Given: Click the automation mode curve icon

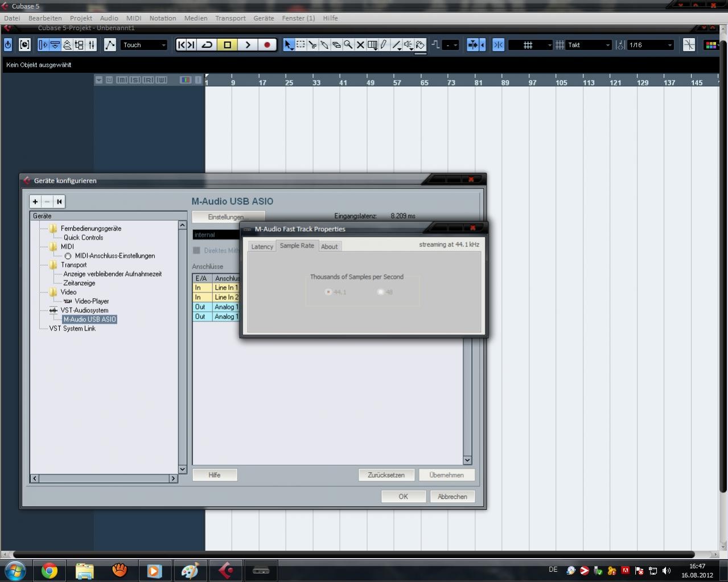Looking at the screenshot, I should point(110,45).
